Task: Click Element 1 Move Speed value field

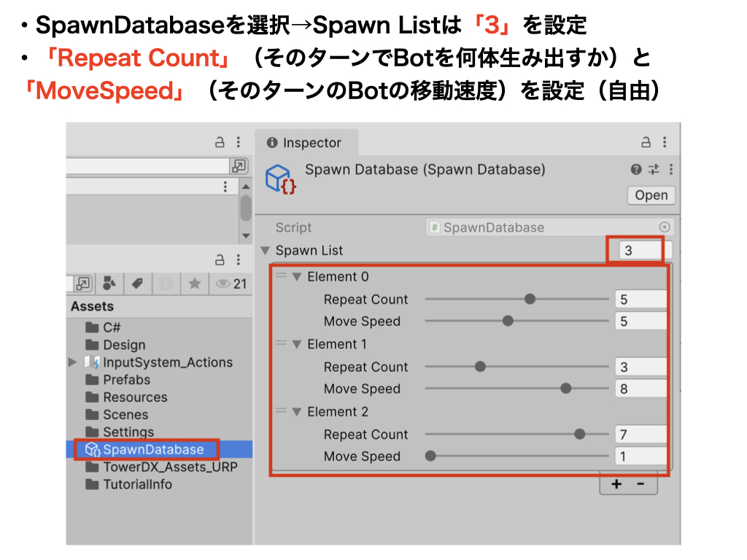Action: coord(640,389)
